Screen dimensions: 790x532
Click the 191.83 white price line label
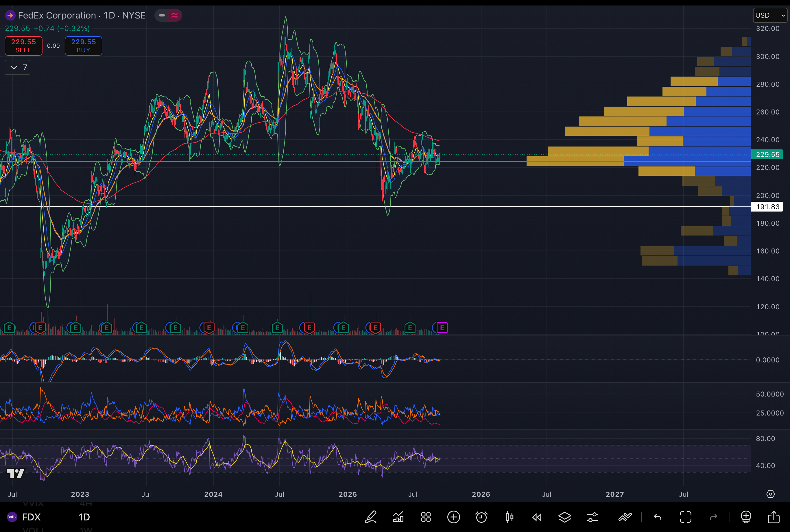coord(767,207)
